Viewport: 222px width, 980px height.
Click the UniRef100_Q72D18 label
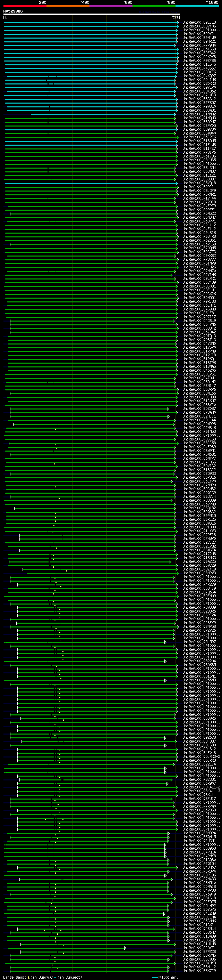point(199,202)
